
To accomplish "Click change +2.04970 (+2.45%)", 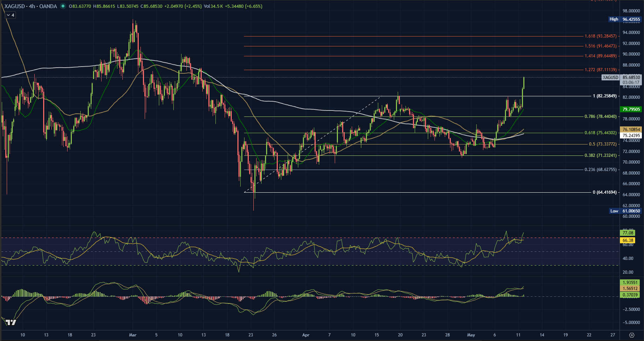I will (x=183, y=6).
